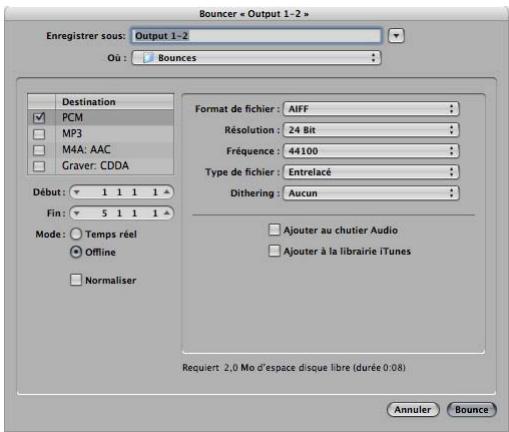509x432 pixels.
Task: Select Temps réel mode radio button
Action: pos(76,234)
